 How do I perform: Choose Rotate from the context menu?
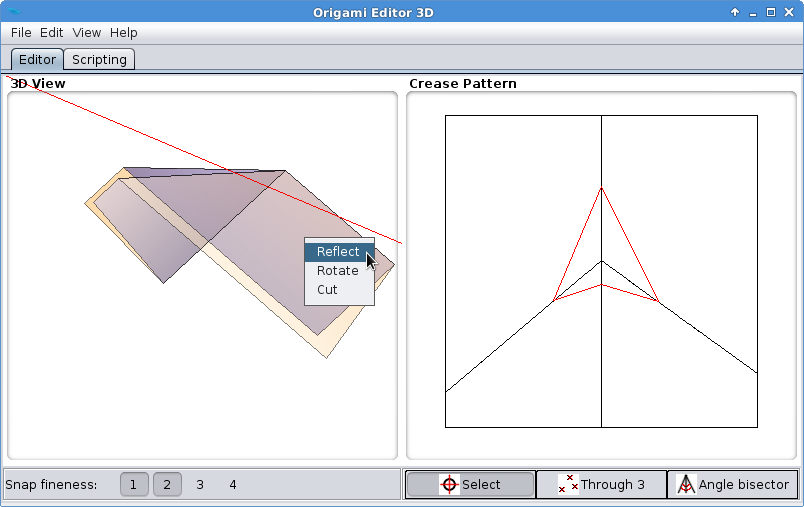(x=338, y=271)
